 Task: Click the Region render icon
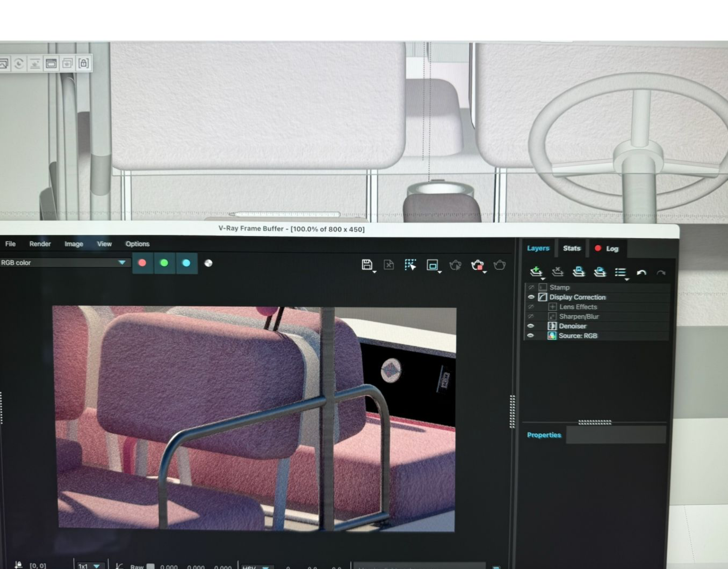432,265
